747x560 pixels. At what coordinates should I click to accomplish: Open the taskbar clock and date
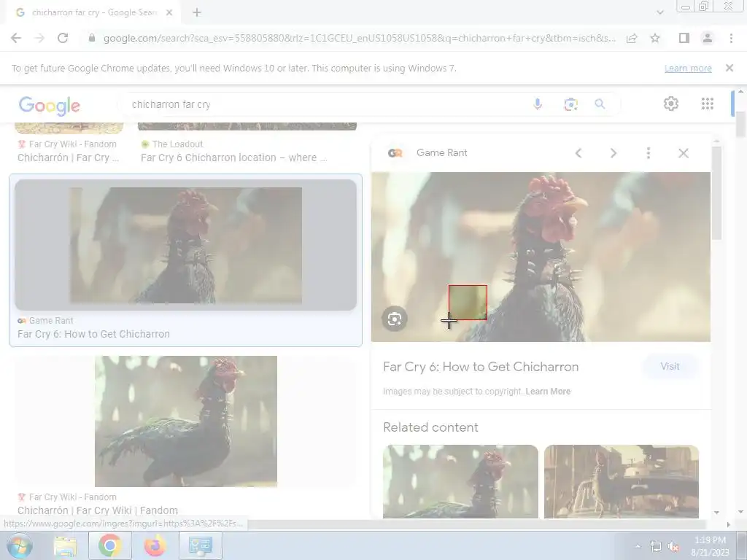tap(710, 546)
